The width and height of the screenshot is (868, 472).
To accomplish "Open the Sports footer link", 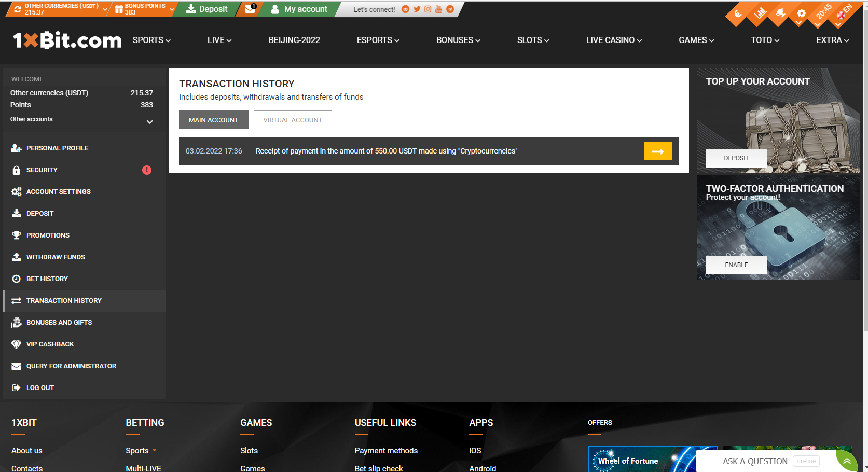I will tap(137, 451).
